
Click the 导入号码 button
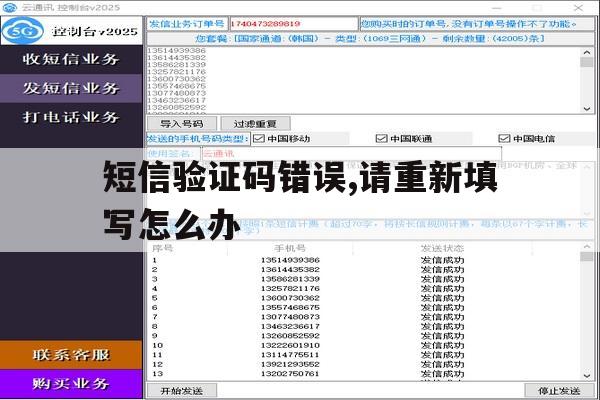[x=182, y=124]
